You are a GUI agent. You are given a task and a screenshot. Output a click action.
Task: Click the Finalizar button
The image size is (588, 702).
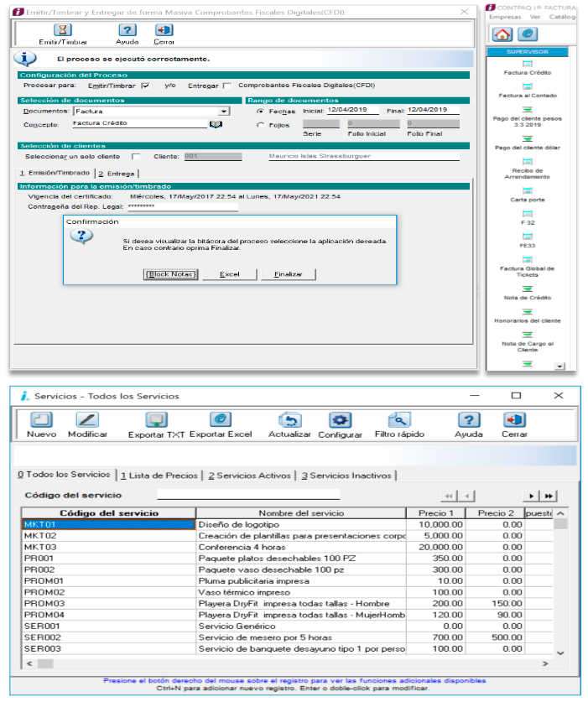(288, 274)
